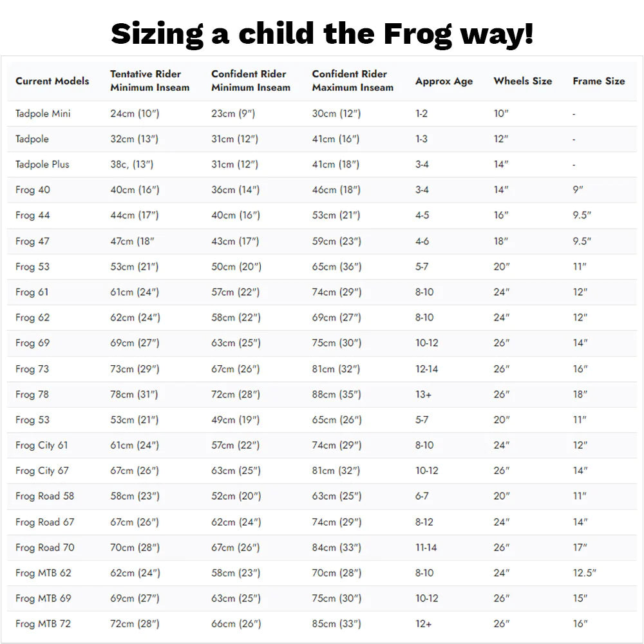Select the Tadpole Mini model name

click(43, 114)
